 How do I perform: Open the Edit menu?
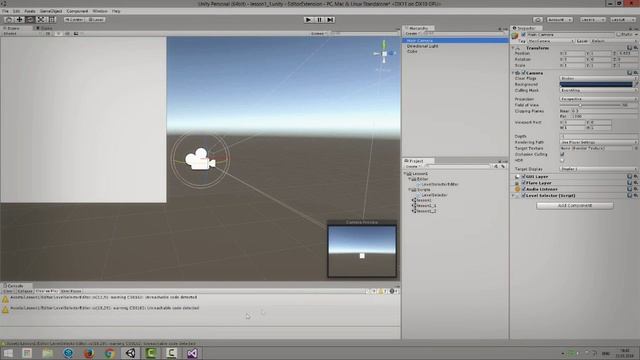[16, 11]
